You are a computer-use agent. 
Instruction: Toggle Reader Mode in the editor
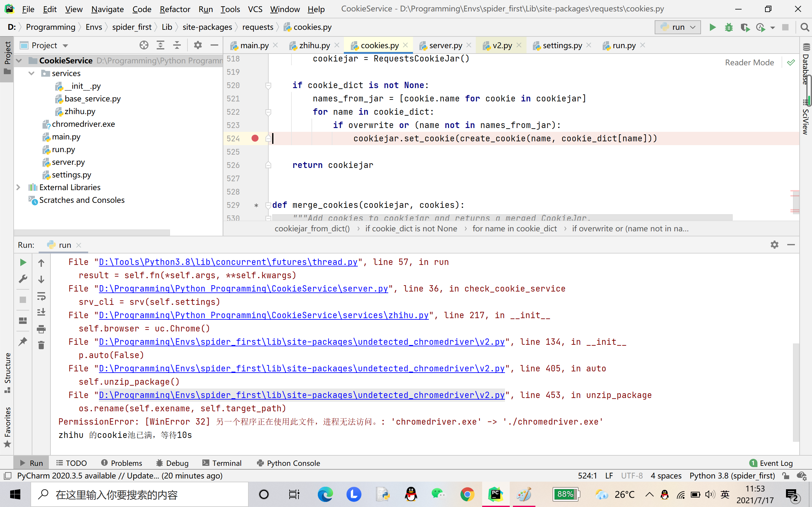749,62
